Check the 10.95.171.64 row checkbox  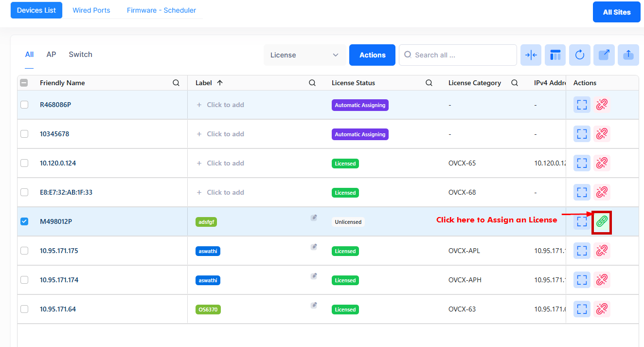[24, 309]
